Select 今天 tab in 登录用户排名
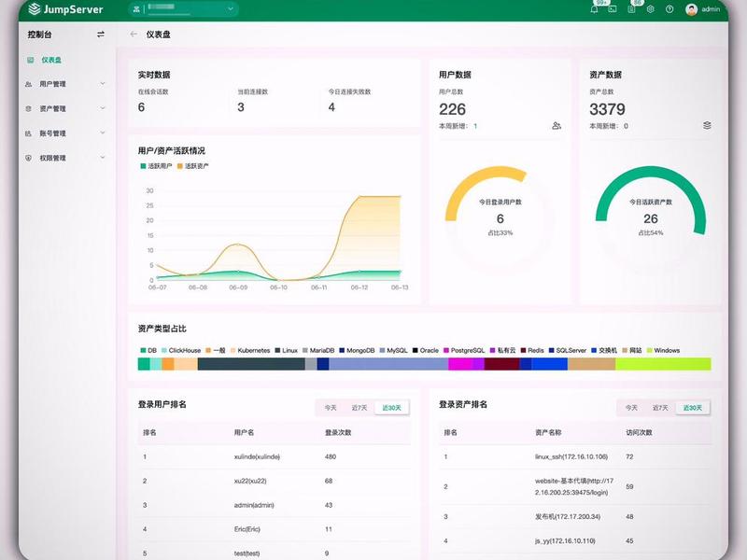 coord(331,408)
